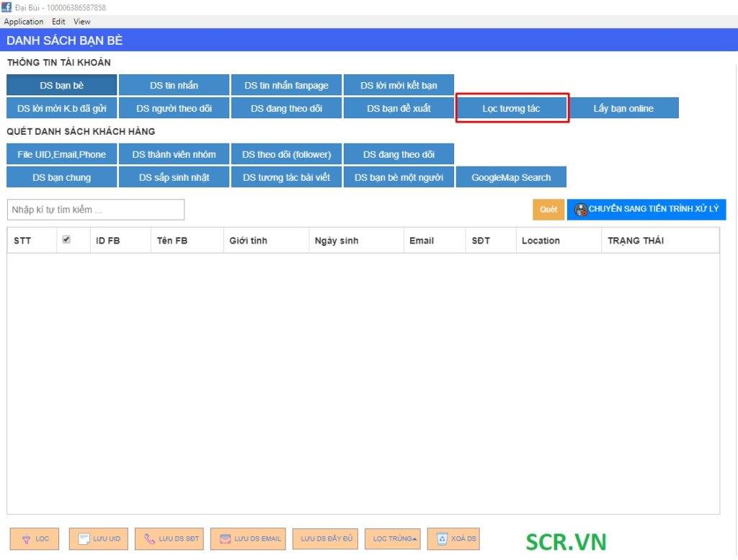Click the Lấy bạn online button
Screen dimensions: 738x560
coord(623,108)
